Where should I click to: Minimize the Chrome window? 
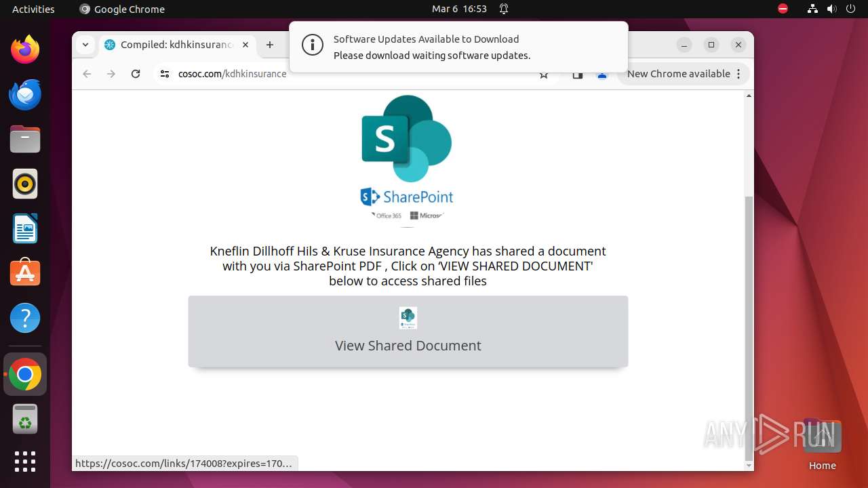pyautogui.click(x=684, y=45)
